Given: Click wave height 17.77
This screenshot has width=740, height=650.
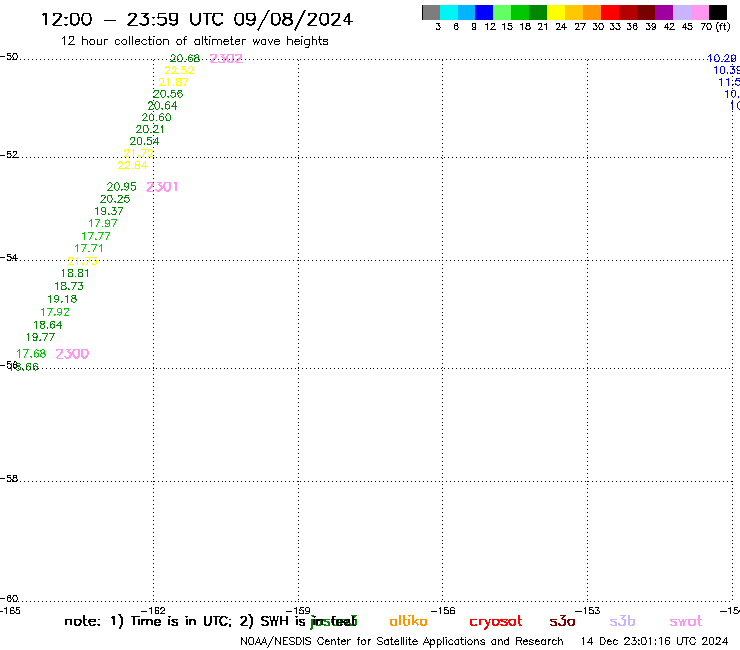Looking at the screenshot, I should pyautogui.click(x=96, y=236).
